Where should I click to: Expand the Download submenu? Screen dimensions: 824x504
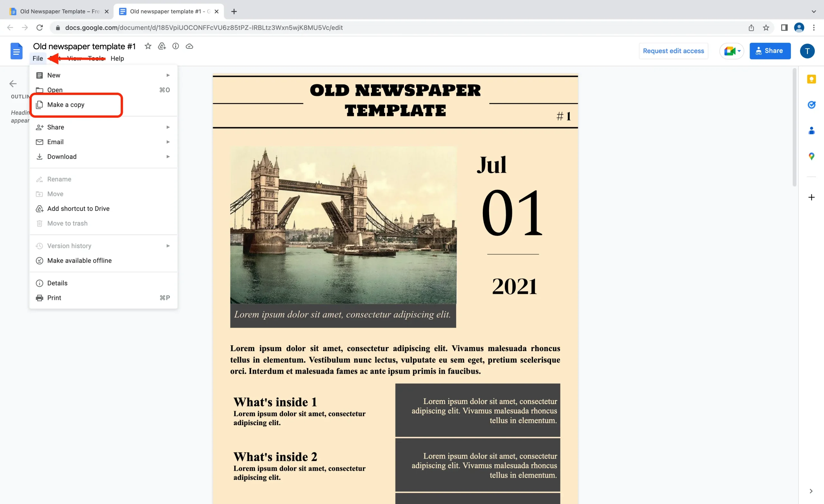(x=168, y=156)
